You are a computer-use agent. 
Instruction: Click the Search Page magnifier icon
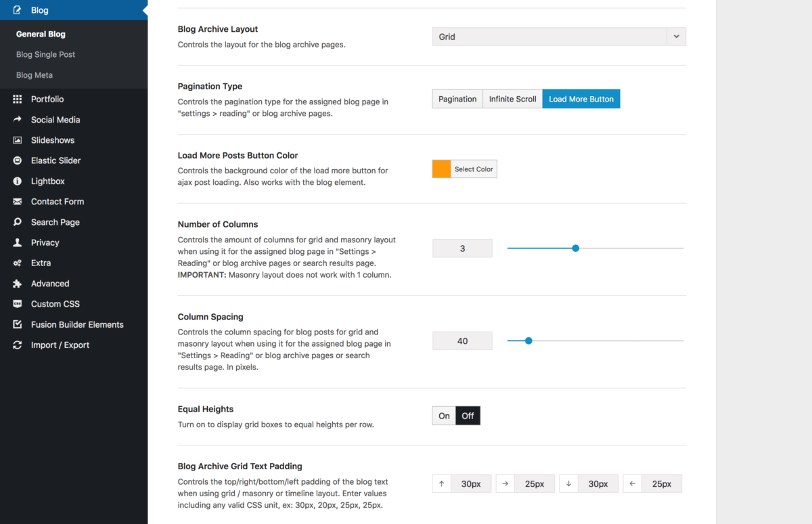click(19, 221)
